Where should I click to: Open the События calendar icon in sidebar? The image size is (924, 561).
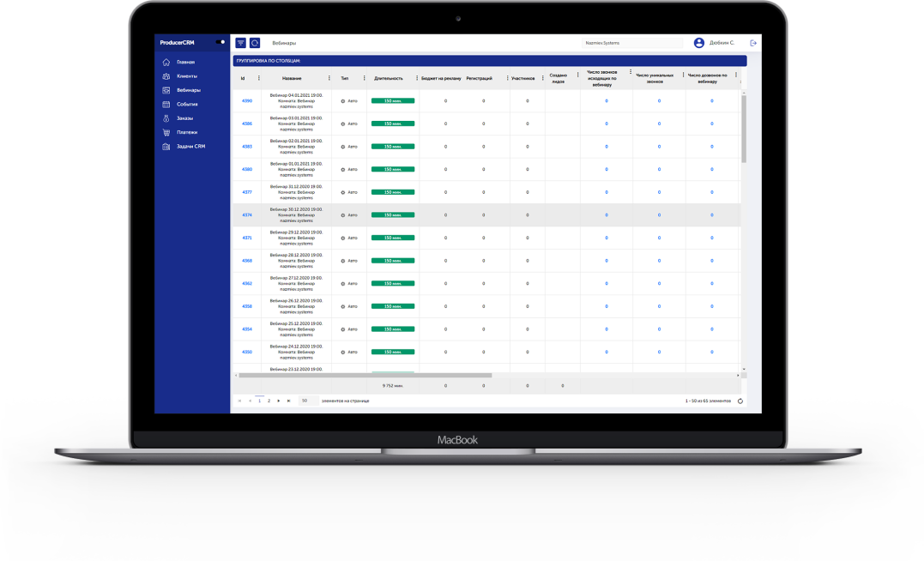click(x=166, y=105)
